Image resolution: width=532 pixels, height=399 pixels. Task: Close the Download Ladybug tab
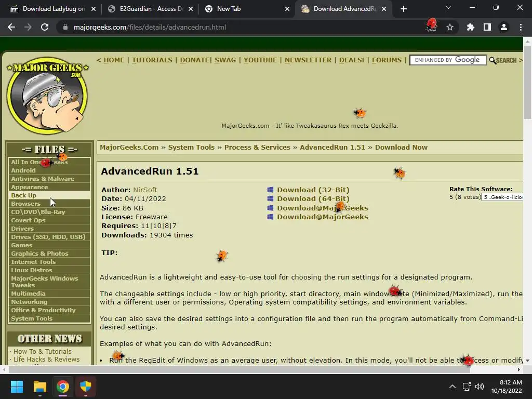coord(94,9)
